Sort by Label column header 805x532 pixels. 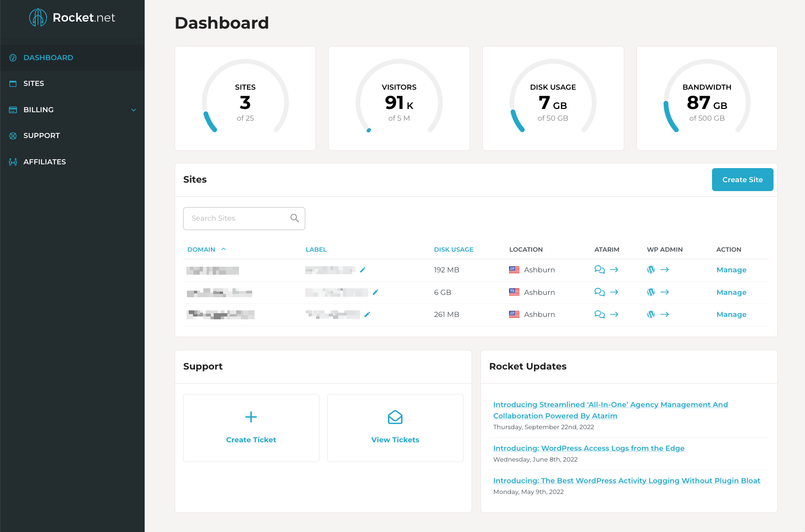316,250
